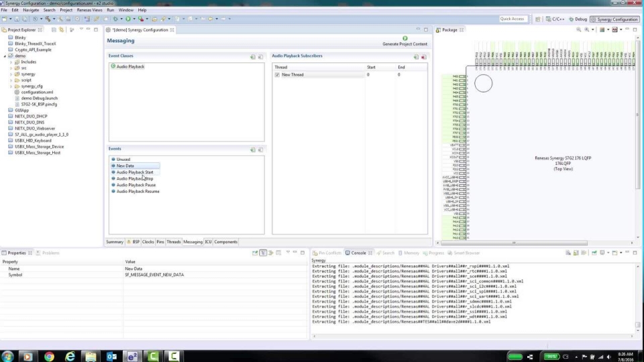The height and width of the screenshot is (362, 644).
Task: Open Chrome from Windows taskbar
Action: 49,356
